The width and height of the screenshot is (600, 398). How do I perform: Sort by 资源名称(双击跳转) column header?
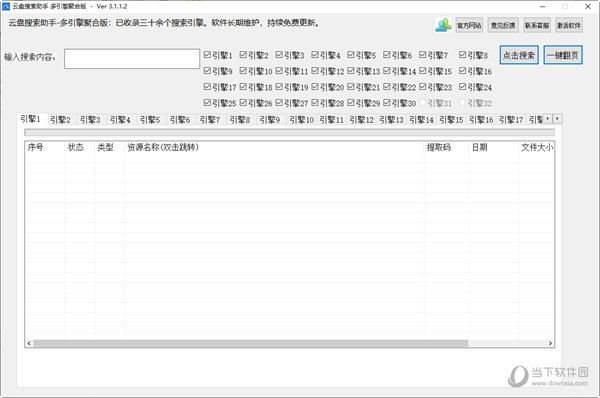274,147
